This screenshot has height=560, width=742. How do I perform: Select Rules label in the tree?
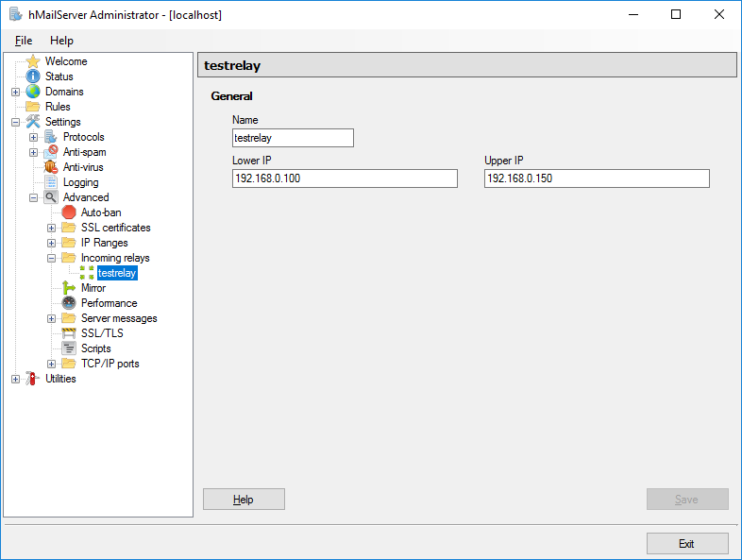58,107
